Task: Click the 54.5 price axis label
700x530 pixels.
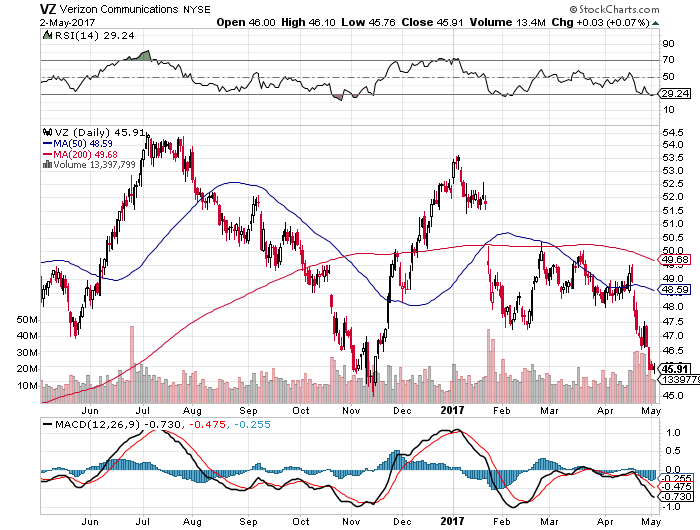Action: click(673, 133)
